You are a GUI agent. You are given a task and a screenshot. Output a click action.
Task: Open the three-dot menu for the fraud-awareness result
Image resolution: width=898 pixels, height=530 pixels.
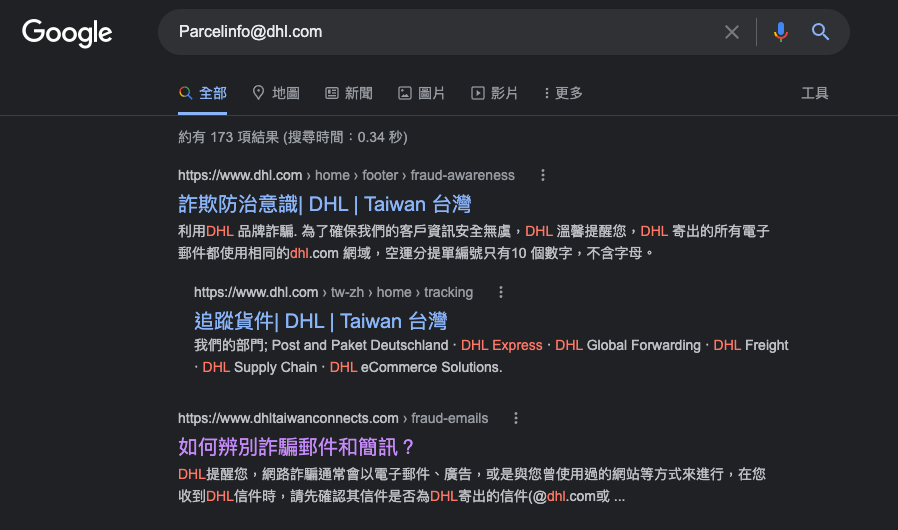(x=543, y=175)
